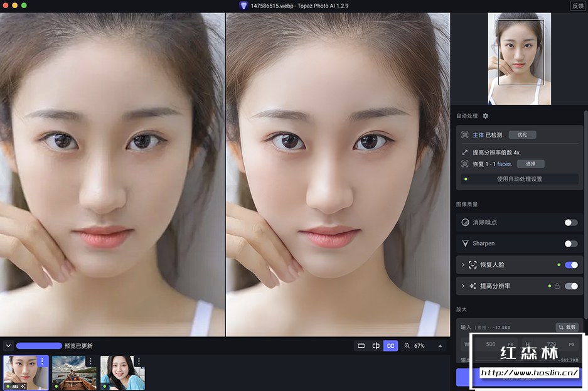The width and height of the screenshot is (588, 391).
Task: Select the smiling woman thumbnail
Action: tap(122, 373)
